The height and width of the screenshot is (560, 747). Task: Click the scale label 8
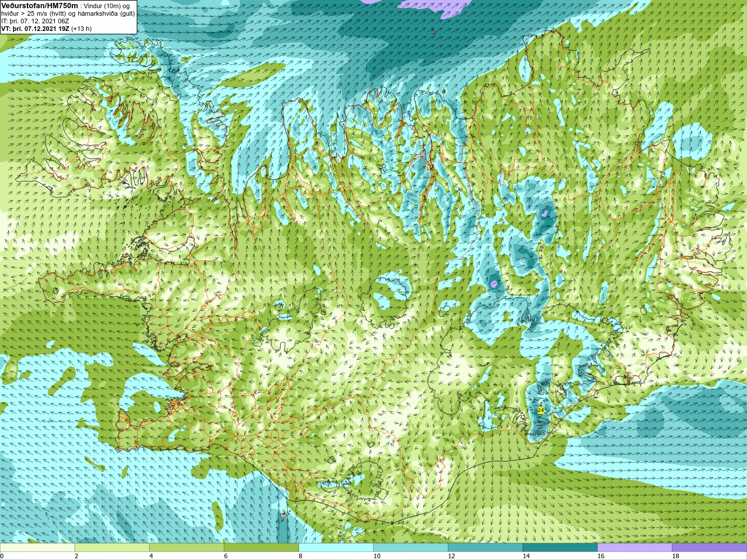tap(301, 556)
